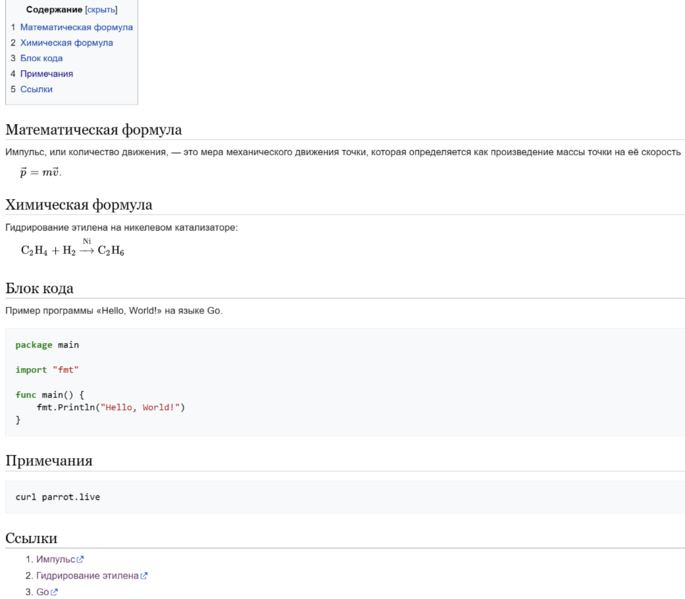Click the «curl parrot.live» code snippet

pyautogui.click(x=58, y=497)
